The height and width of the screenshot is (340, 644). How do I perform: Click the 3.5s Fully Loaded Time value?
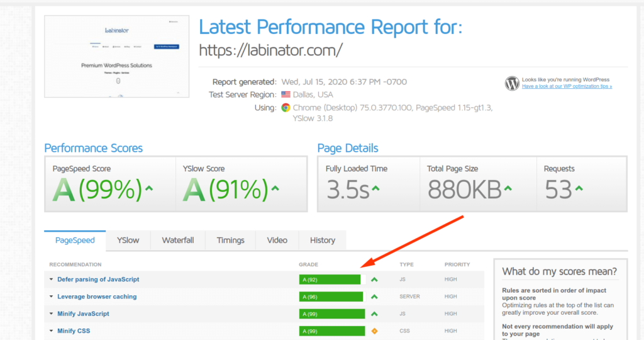(x=348, y=190)
